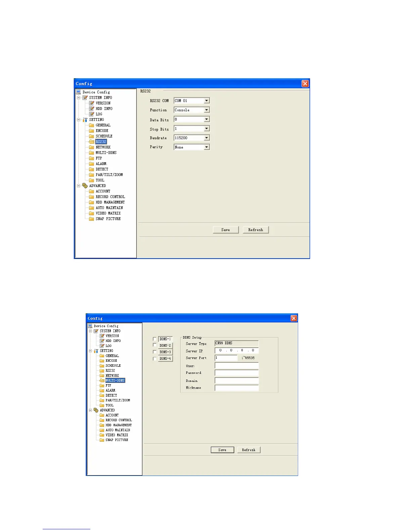Enable the DDNS-3 checkbox
The width and height of the screenshot is (411, 532).
(x=155, y=352)
